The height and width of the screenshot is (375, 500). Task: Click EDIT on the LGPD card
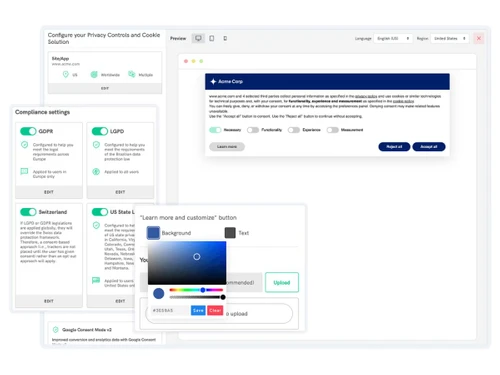point(120,192)
